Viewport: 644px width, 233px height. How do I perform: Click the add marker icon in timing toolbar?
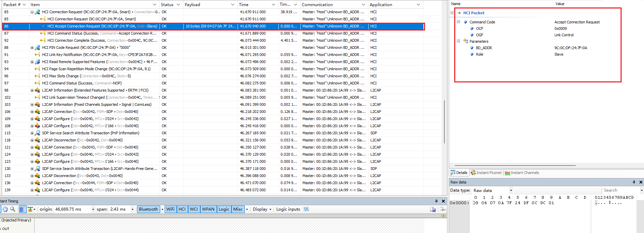pyautogui.click(x=30, y=209)
